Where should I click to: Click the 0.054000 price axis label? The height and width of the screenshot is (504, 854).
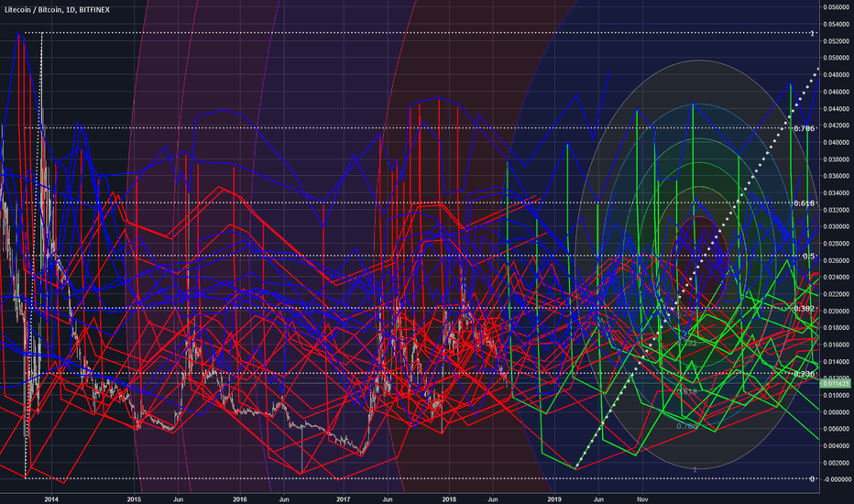coord(838,24)
